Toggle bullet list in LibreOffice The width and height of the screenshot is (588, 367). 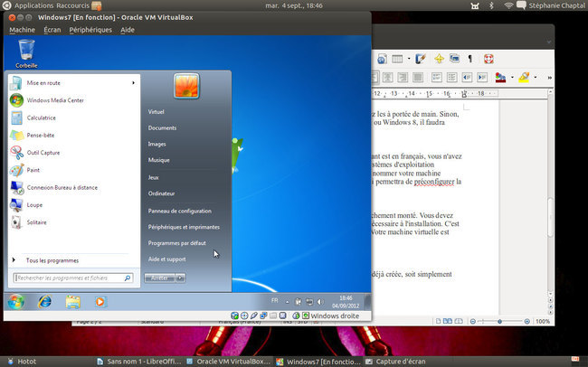coord(452,78)
